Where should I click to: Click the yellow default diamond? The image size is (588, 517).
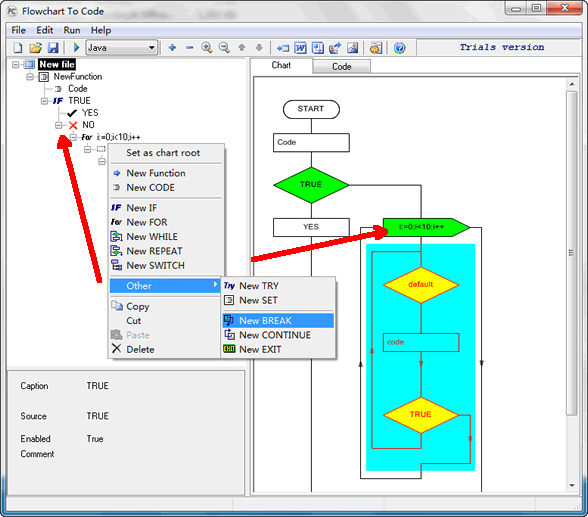pos(421,285)
